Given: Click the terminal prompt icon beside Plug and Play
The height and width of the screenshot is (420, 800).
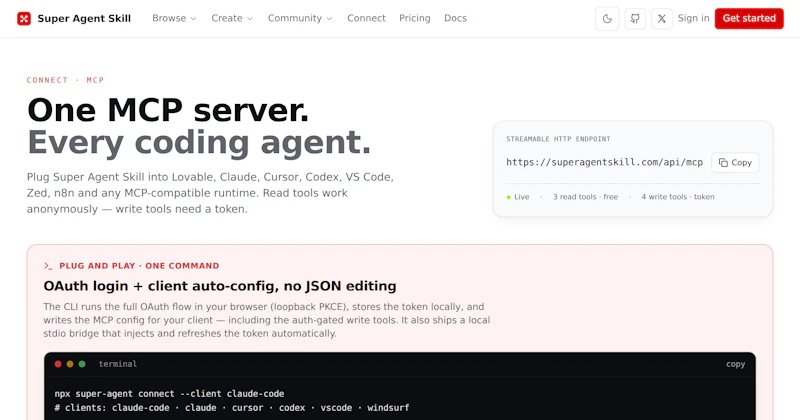Looking at the screenshot, I should point(48,266).
